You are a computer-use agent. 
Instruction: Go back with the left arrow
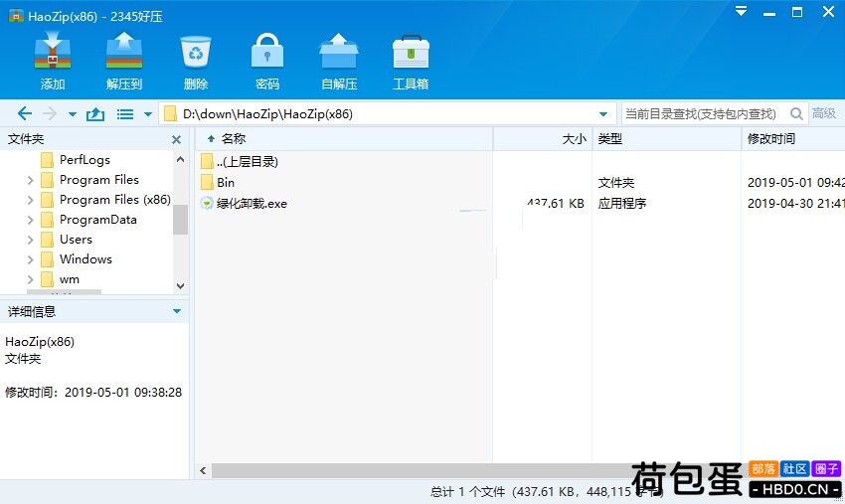[25, 113]
